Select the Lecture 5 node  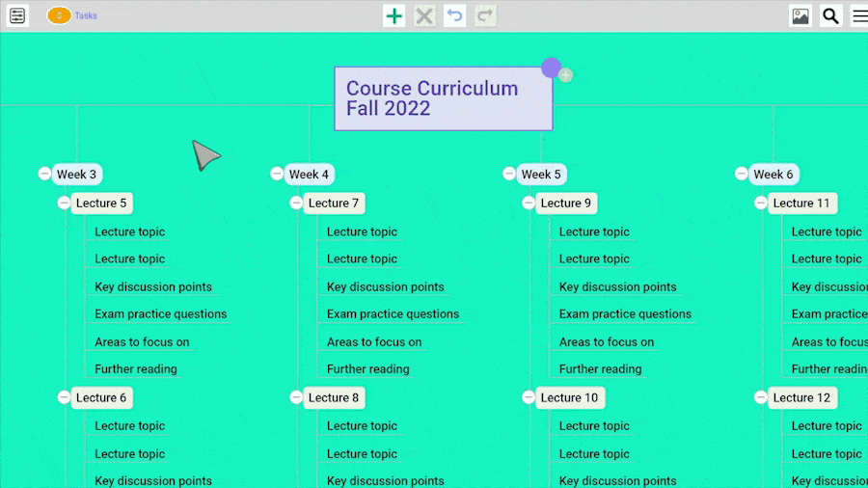pyautogui.click(x=101, y=203)
